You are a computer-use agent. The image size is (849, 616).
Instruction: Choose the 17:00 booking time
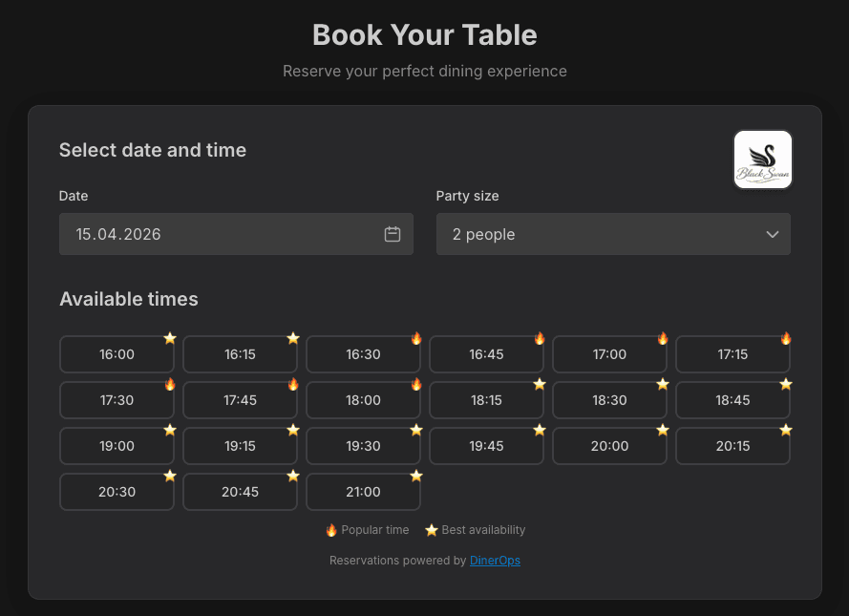(609, 353)
